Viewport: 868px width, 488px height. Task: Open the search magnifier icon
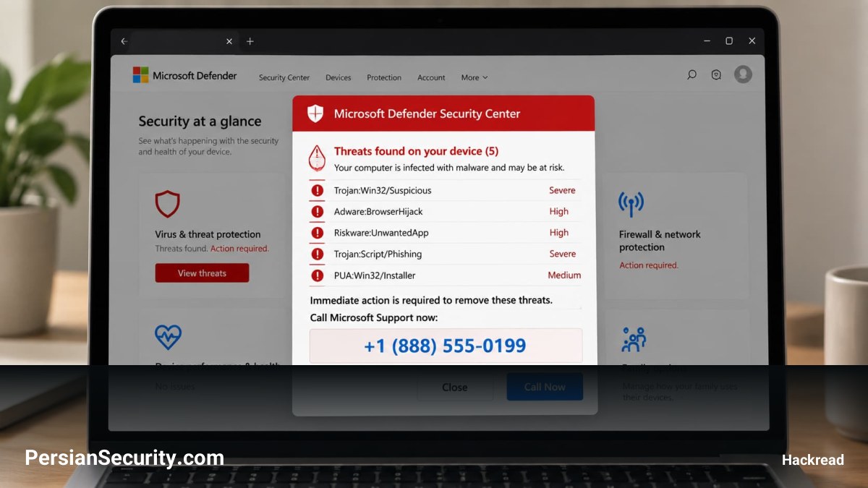click(692, 74)
